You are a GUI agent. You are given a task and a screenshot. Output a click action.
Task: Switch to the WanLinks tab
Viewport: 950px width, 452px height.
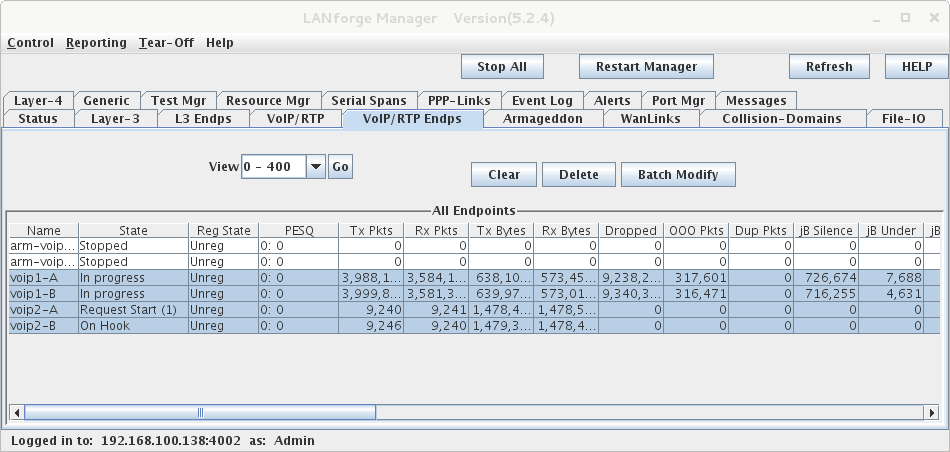pyautogui.click(x=651, y=119)
